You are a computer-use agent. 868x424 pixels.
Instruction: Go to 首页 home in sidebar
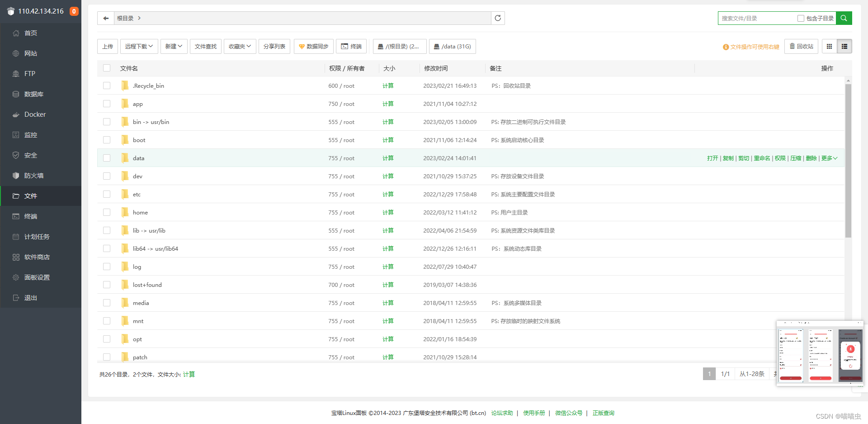[x=41, y=33]
